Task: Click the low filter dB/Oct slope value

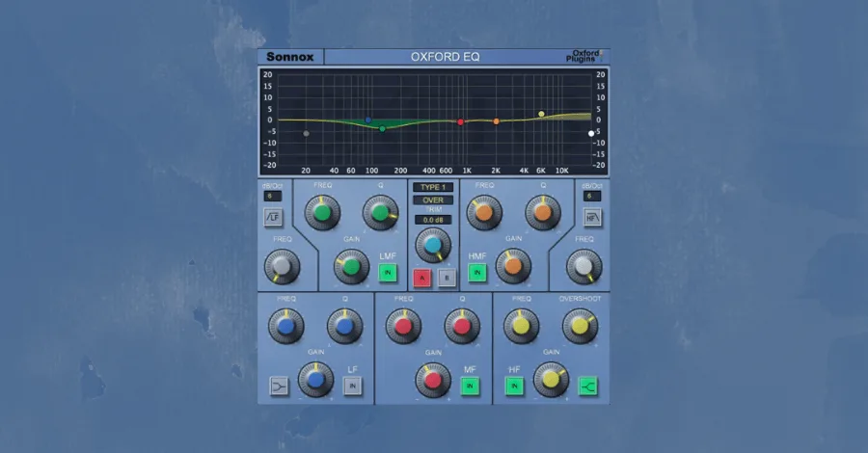Action: click(272, 196)
